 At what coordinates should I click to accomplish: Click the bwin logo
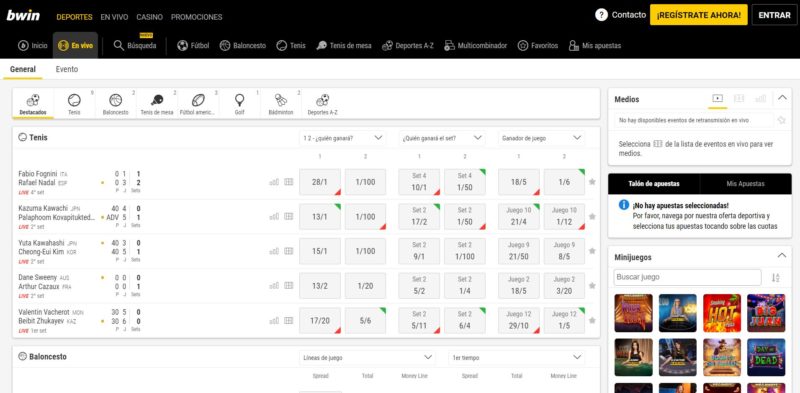point(23,16)
